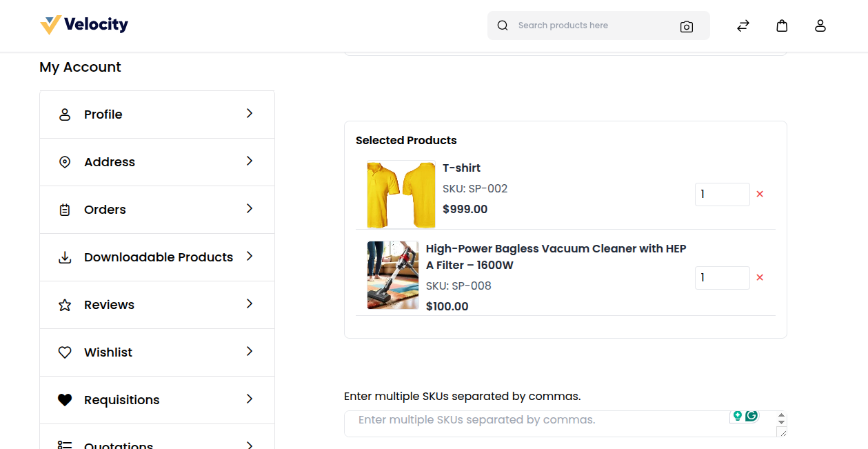This screenshot has width=868, height=449.
Task: Open the Address menu item
Action: coord(110,162)
